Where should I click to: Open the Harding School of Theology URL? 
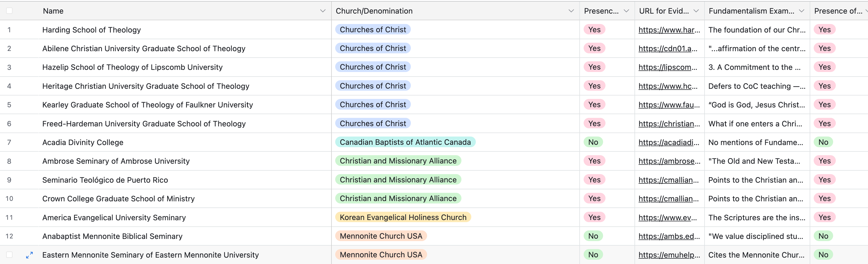tap(669, 30)
